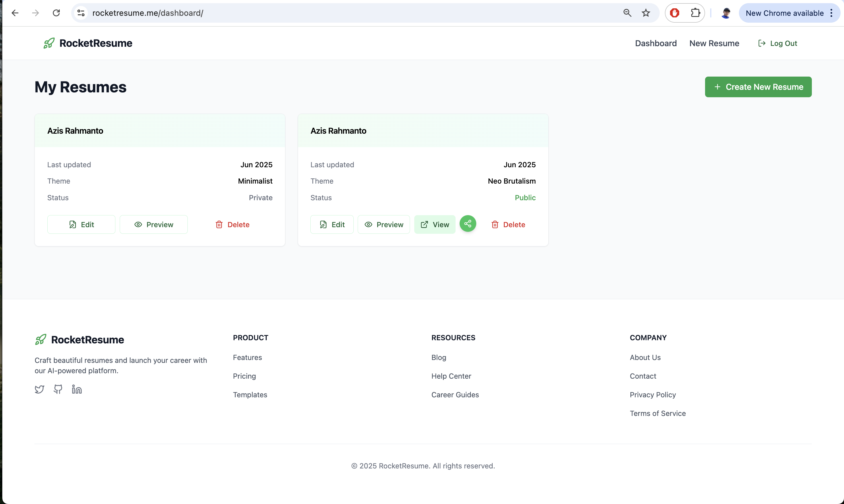844x504 pixels.
Task: Preview the Minimalist theme resume
Action: pyautogui.click(x=154, y=225)
